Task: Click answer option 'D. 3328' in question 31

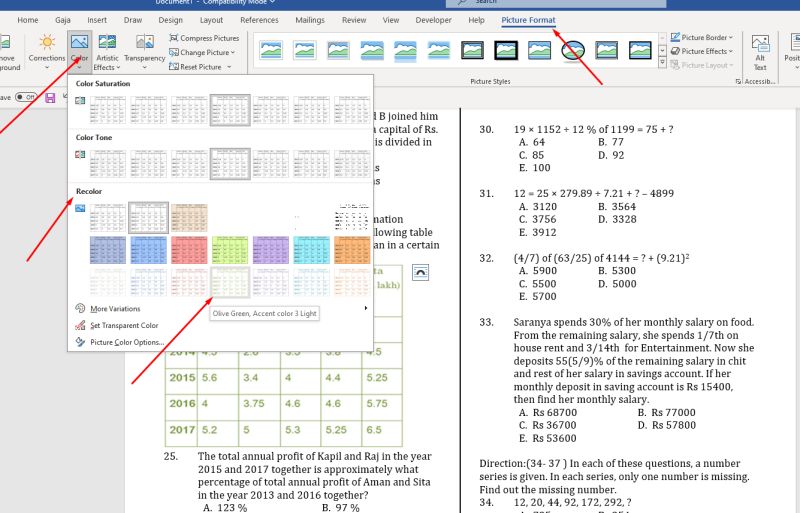Action: click(617, 219)
